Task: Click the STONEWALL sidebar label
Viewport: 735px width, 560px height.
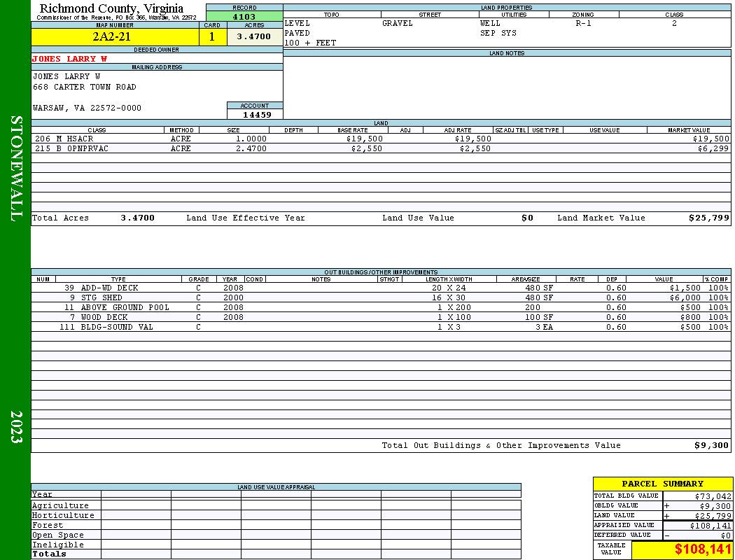Action: (16, 169)
